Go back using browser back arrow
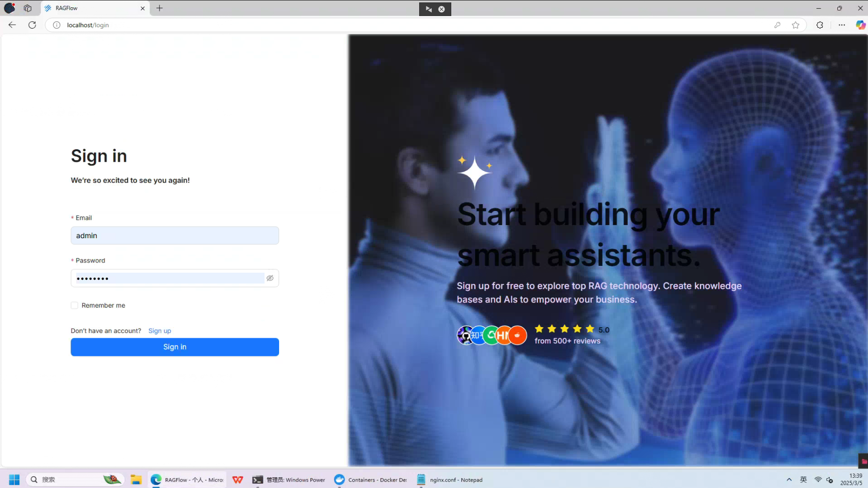The image size is (868, 488). click(x=12, y=25)
